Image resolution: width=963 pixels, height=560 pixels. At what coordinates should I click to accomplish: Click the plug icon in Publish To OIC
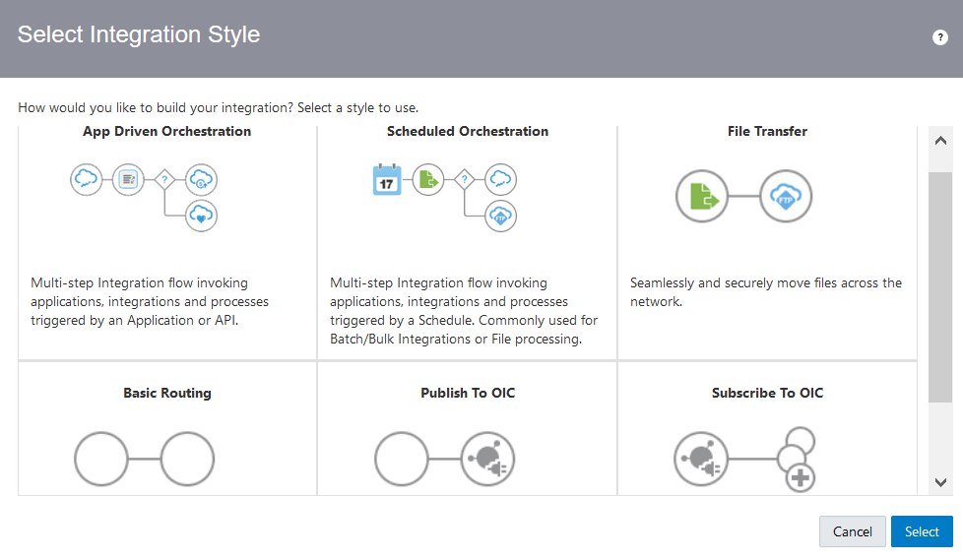pyautogui.click(x=487, y=459)
